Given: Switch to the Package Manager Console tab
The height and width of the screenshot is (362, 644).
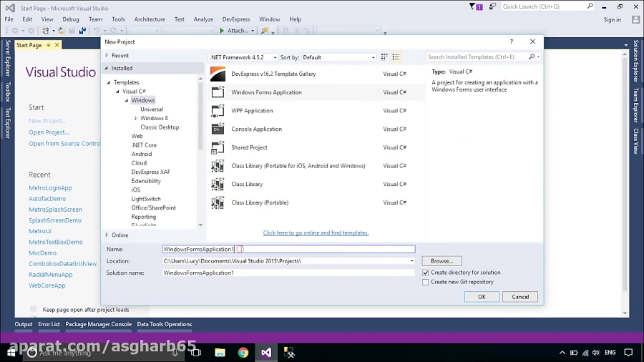Looking at the screenshot, I should coord(99,324).
